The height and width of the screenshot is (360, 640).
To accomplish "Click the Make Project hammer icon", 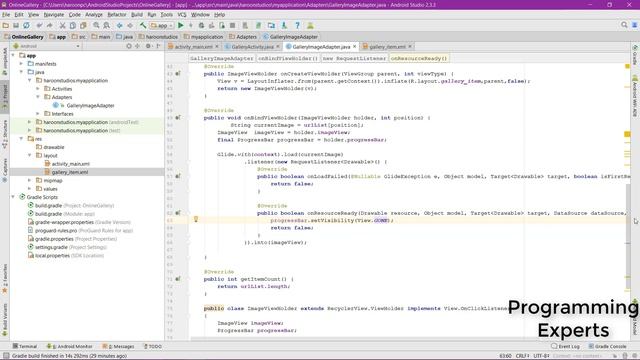I will point(143,25).
